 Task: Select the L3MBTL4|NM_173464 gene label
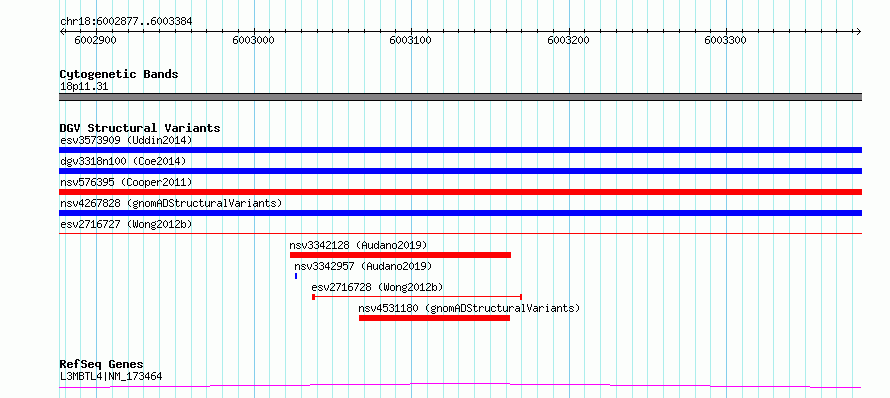(x=111, y=376)
